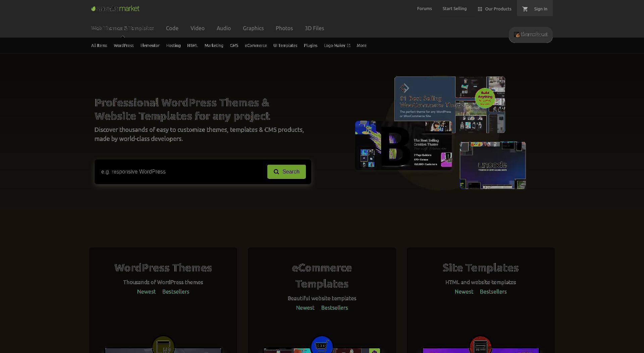Image resolution: width=644 pixels, height=353 pixels.
Task: Click Bestsellers under WordPress Themes
Action: [176, 292]
